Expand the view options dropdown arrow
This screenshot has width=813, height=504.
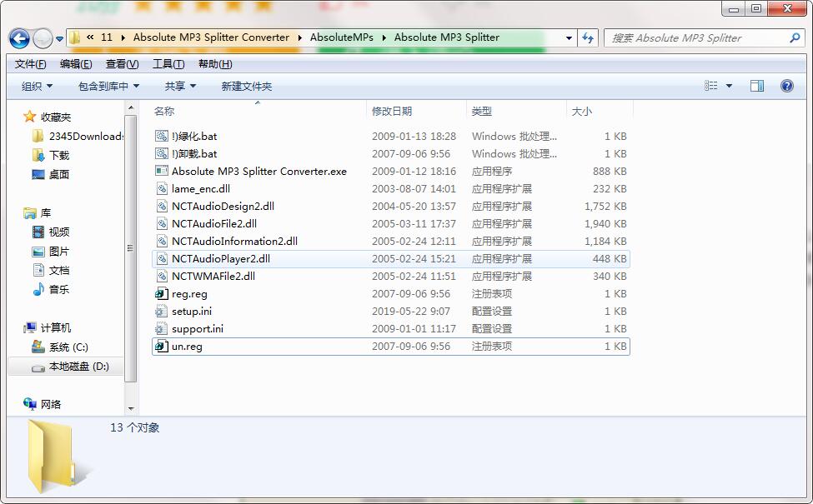click(x=729, y=86)
